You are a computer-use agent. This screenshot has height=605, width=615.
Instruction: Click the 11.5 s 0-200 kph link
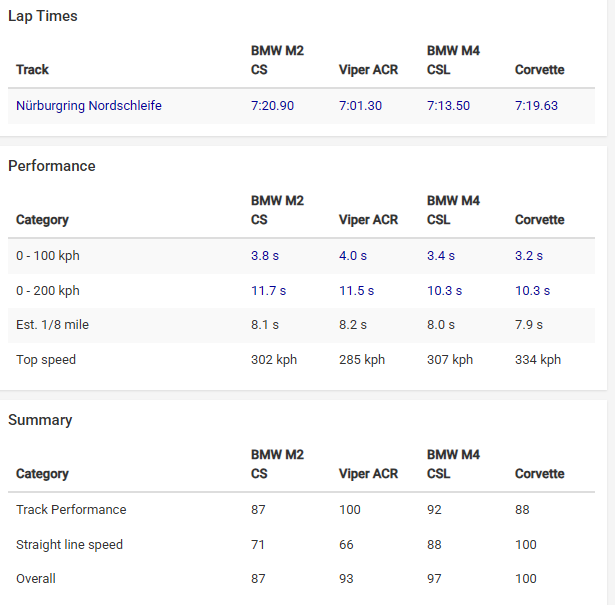coord(356,291)
